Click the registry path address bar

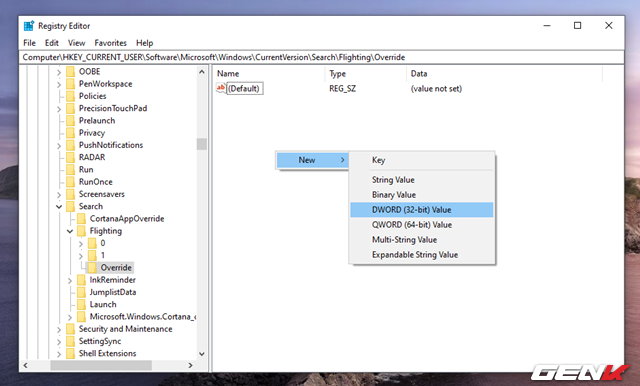[322, 57]
